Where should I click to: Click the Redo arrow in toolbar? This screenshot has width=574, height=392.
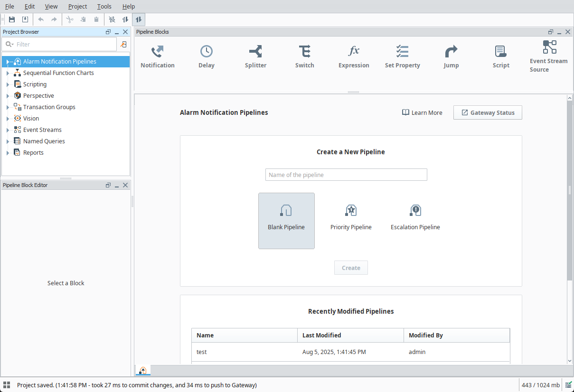tap(54, 19)
